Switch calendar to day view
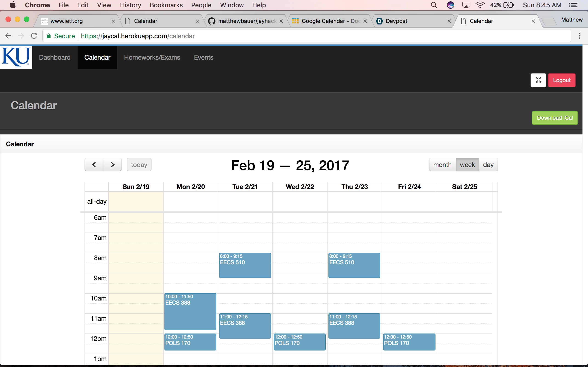Image resolution: width=588 pixels, height=367 pixels. pyautogui.click(x=488, y=164)
